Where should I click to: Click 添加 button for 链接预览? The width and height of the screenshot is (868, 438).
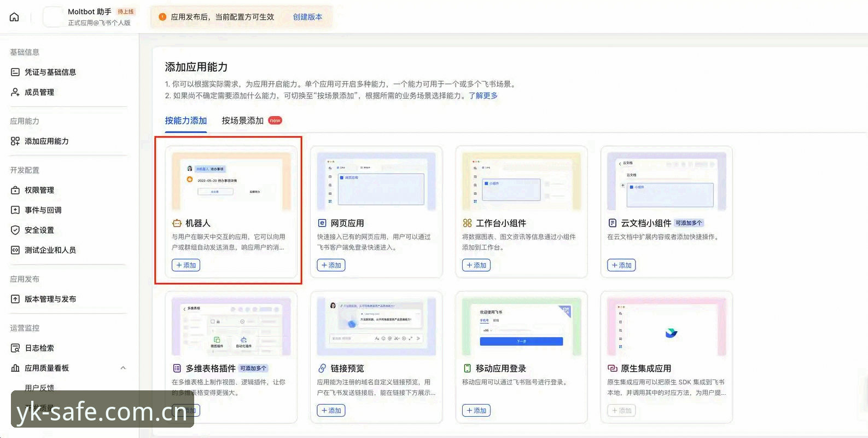click(331, 410)
